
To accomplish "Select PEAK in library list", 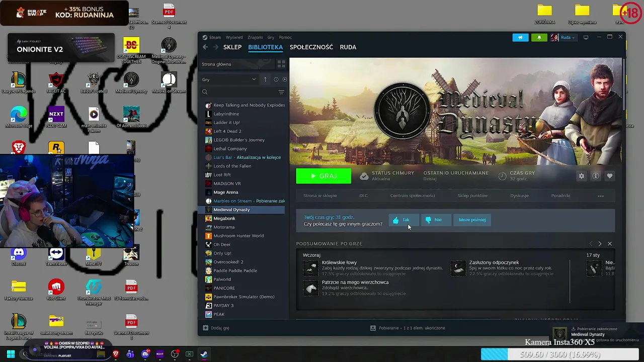I will pyautogui.click(x=245, y=314).
